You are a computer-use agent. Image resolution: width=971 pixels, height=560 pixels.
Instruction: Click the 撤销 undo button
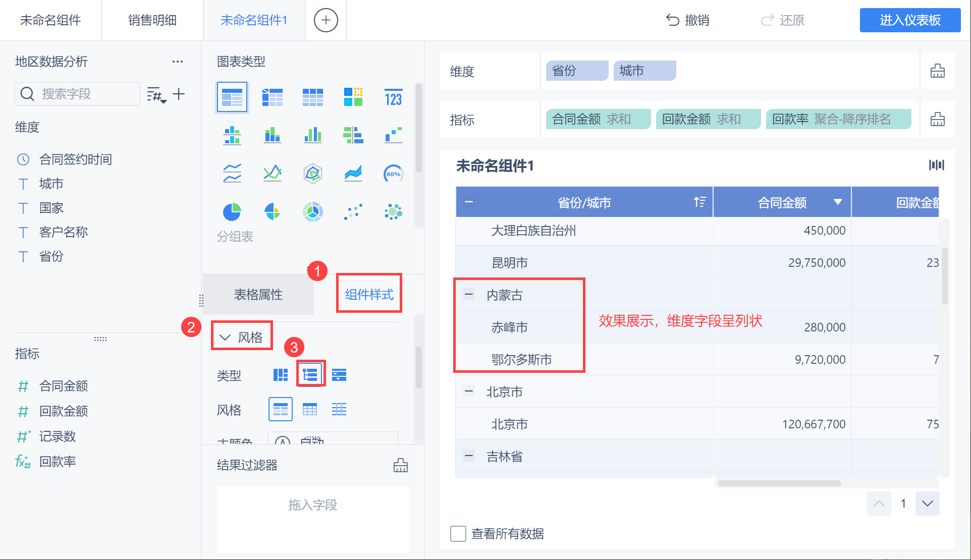[688, 20]
